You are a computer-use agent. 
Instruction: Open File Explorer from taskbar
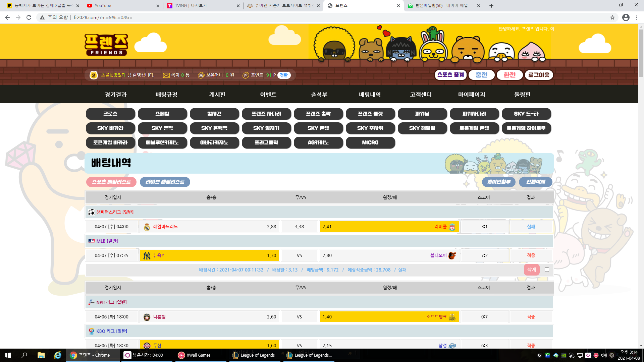pyautogui.click(x=41, y=355)
